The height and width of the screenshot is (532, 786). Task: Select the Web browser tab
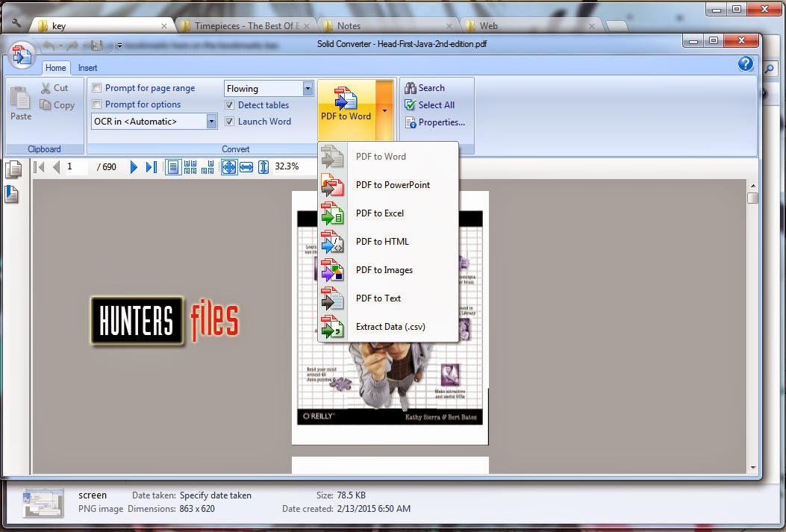tap(531, 25)
